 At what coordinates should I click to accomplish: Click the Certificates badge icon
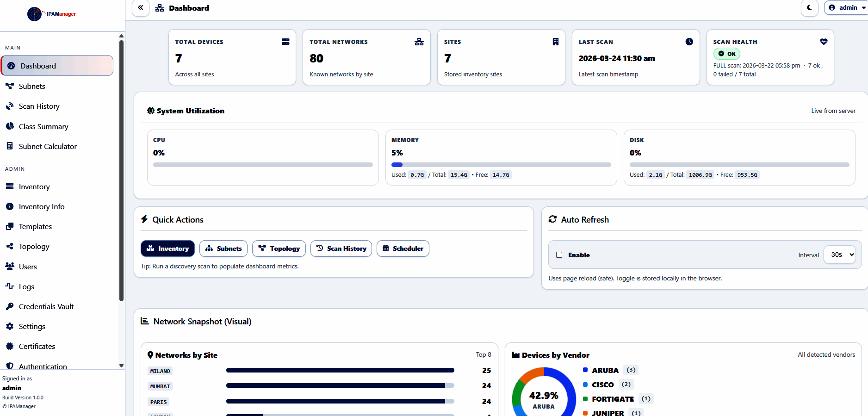[x=10, y=346]
